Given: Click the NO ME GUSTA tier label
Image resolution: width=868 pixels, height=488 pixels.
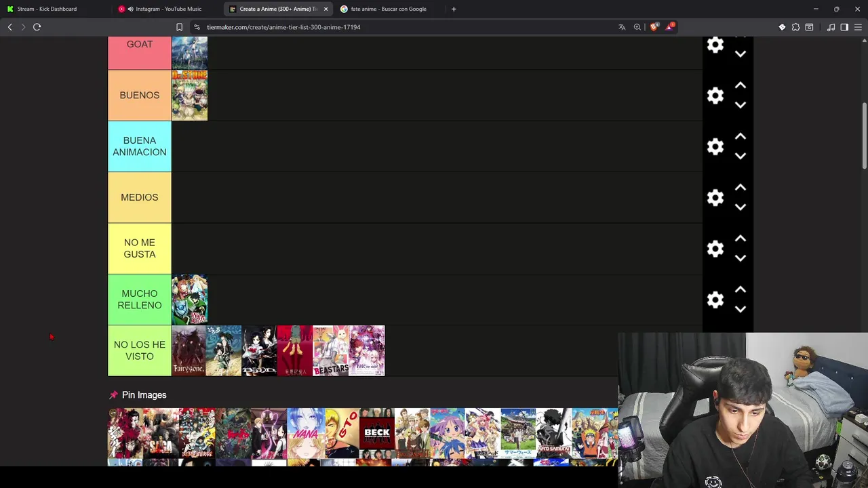Looking at the screenshot, I should (x=140, y=249).
